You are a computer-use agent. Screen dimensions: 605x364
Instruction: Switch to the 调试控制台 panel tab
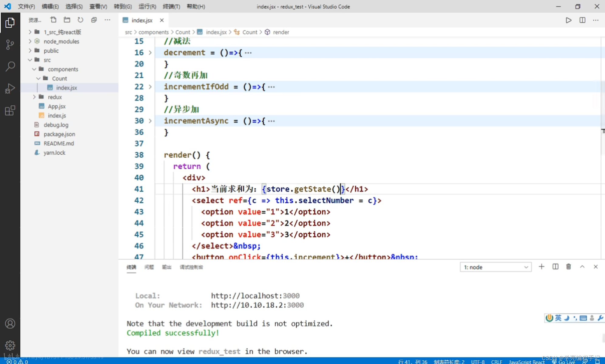tap(191, 267)
